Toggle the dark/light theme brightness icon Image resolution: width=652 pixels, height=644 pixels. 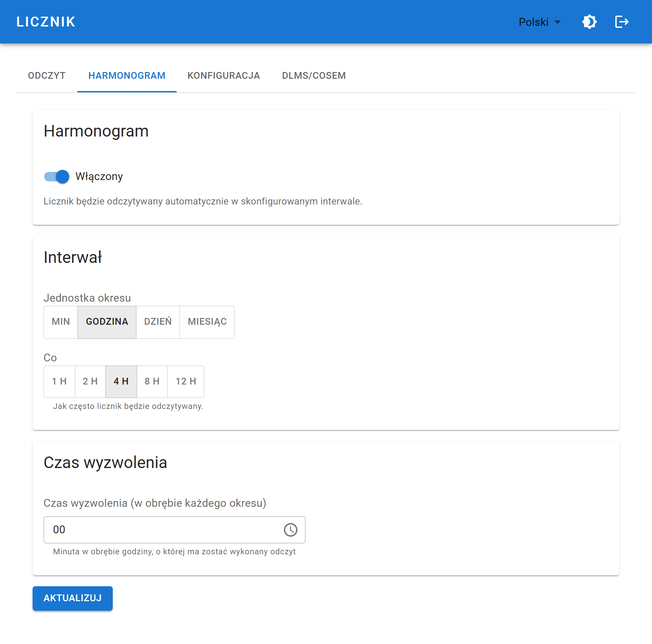pos(589,22)
